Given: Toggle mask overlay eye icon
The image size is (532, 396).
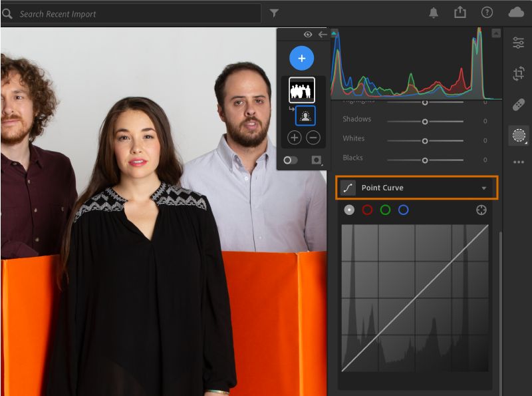Looking at the screenshot, I should [x=308, y=35].
